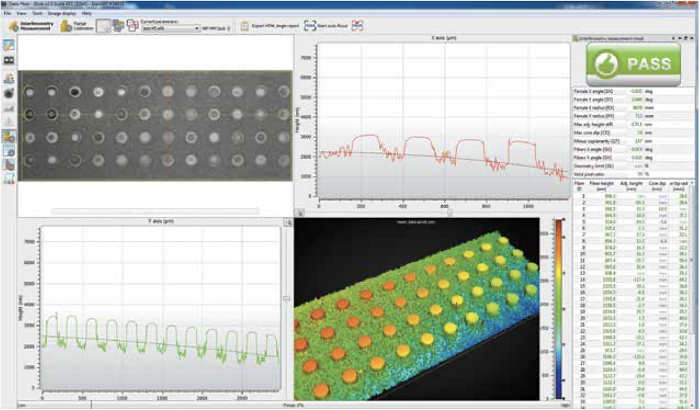Viewport: 700px width, 410px height.
Task: Open the Help menu
Action: point(87,13)
